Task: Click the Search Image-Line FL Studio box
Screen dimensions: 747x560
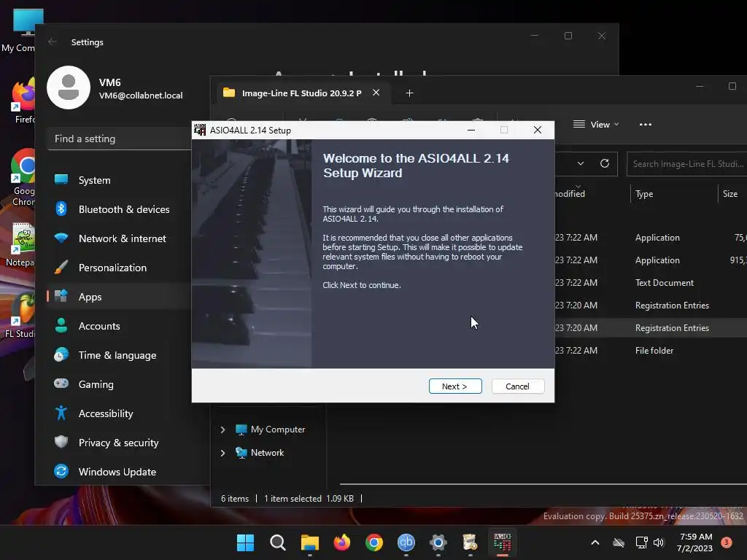Action: [686, 164]
